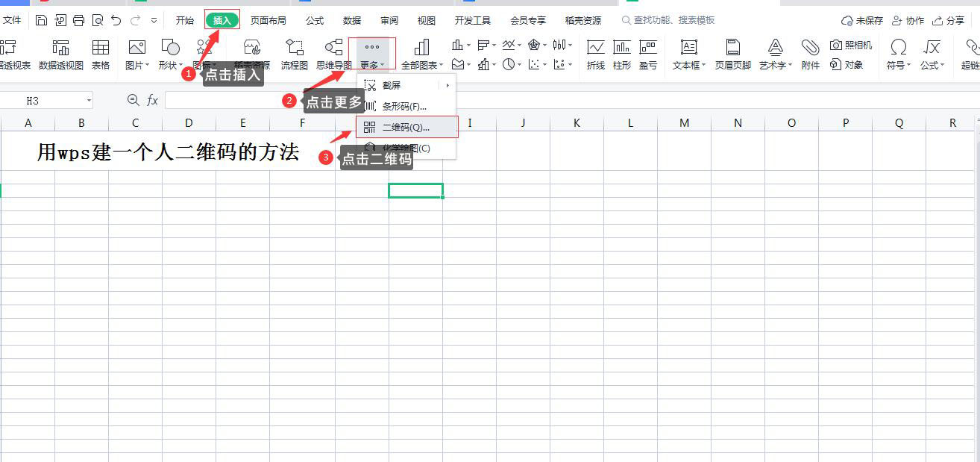Switch to the 开发工具 tab

pyautogui.click(x=473, y=20)
